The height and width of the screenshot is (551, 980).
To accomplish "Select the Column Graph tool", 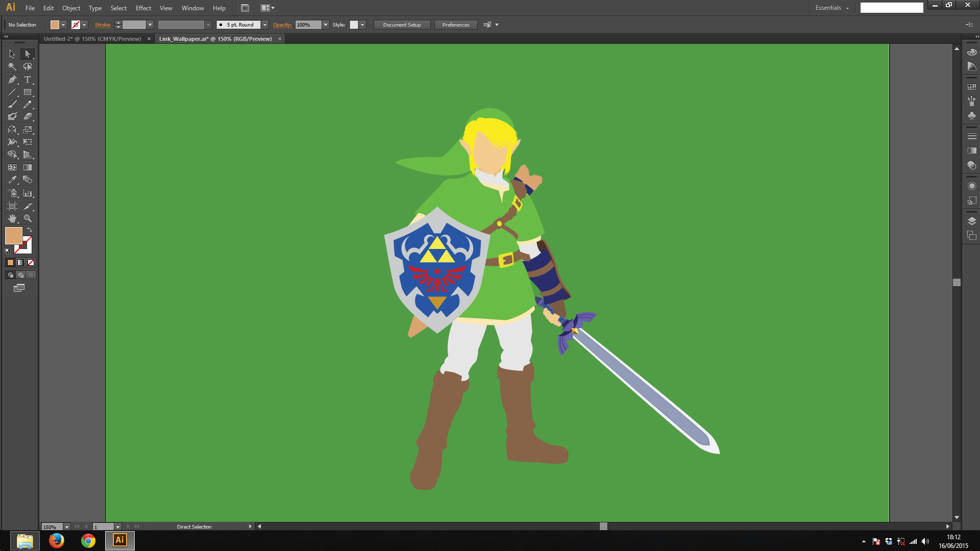I will point(28,193).
